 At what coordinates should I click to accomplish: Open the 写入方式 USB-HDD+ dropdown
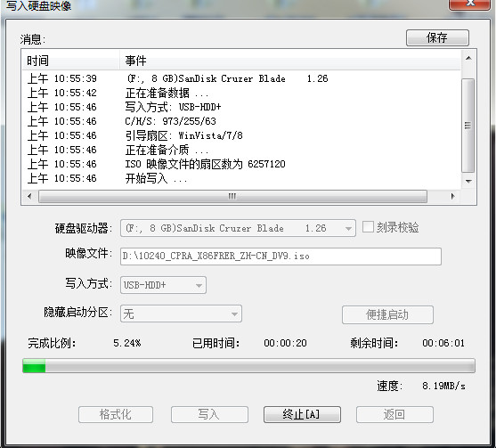163,285
